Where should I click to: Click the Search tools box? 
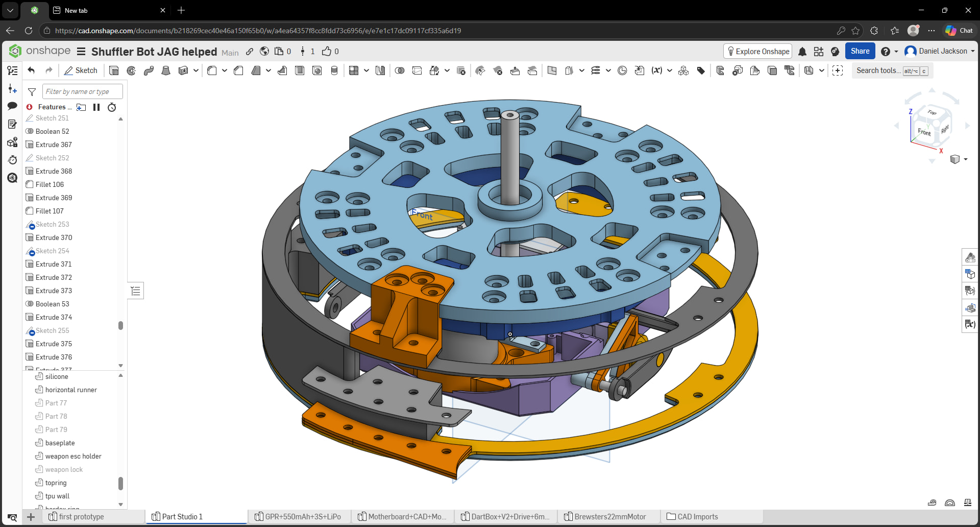click(892, 70)
